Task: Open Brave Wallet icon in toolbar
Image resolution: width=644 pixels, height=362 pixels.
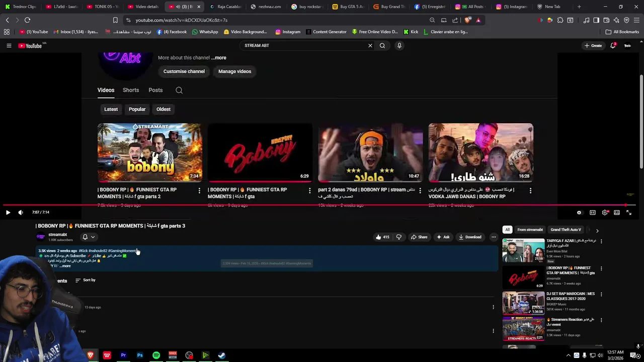Action: click(x=606, y=20)
